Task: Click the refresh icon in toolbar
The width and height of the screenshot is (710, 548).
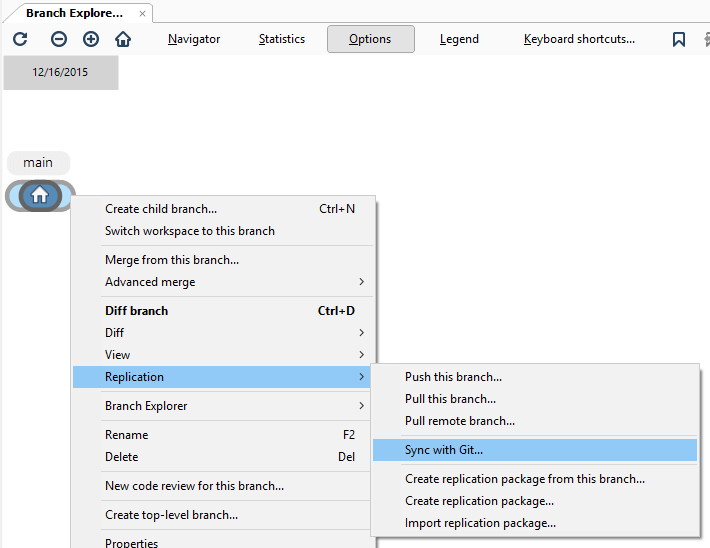Action: [20, 39]
